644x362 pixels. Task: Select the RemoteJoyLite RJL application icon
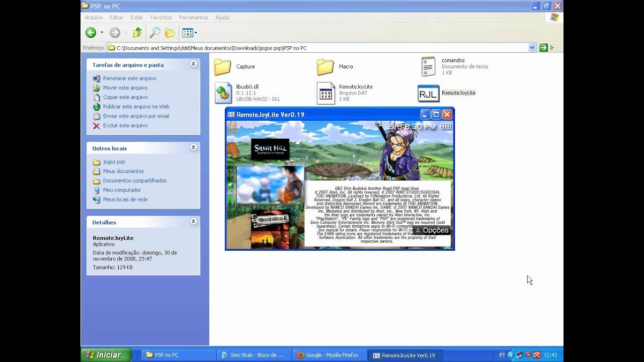[428, 93]
